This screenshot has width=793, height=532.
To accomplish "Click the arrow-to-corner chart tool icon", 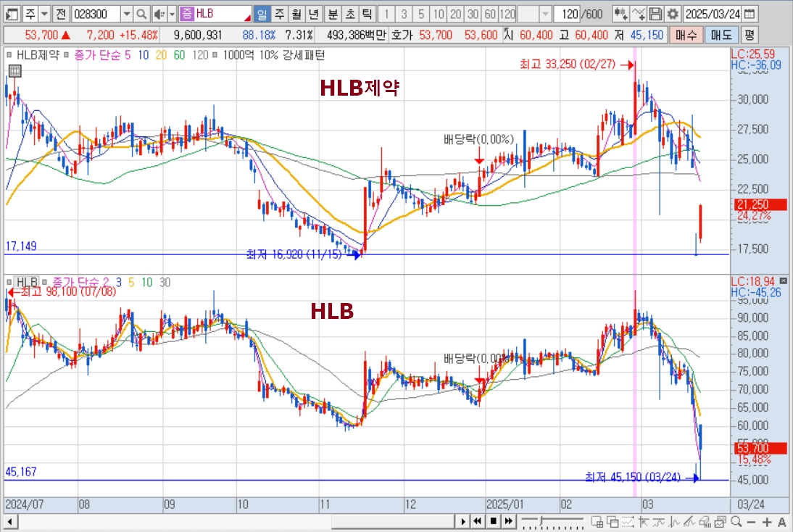I will click(643, 521).
